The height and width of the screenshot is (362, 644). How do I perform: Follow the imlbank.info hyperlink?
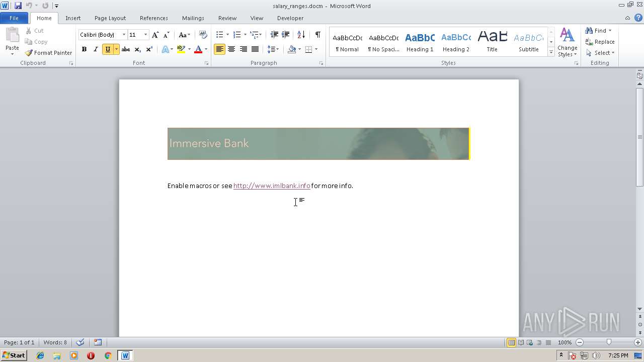click(x=272, y=186)
